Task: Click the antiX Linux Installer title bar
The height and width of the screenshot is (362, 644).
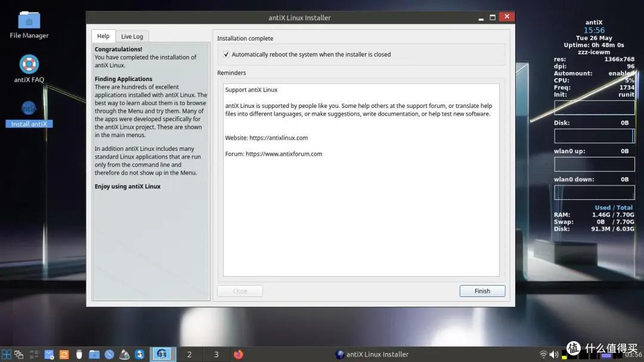Action: 299,18
